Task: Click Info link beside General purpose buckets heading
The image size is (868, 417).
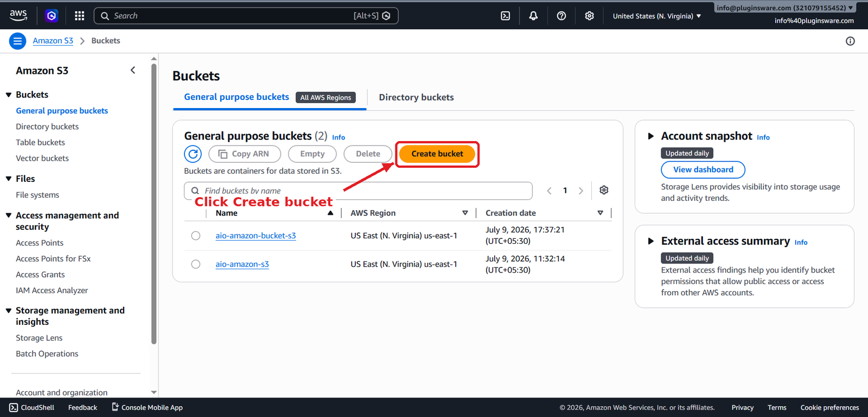Action: coord(339,137)
